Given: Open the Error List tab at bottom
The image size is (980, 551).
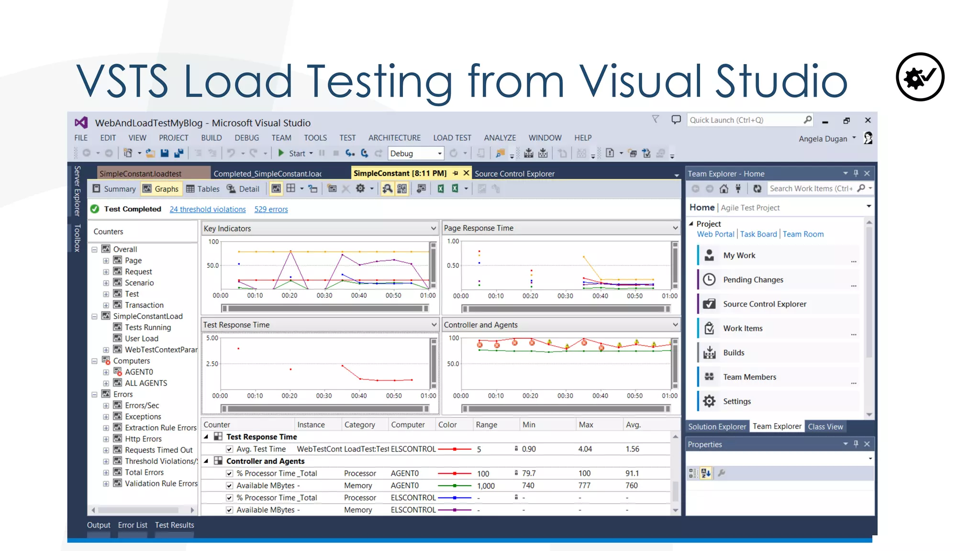Looking at the screenshot, I should pyautogui.click(x=133, y=525).
